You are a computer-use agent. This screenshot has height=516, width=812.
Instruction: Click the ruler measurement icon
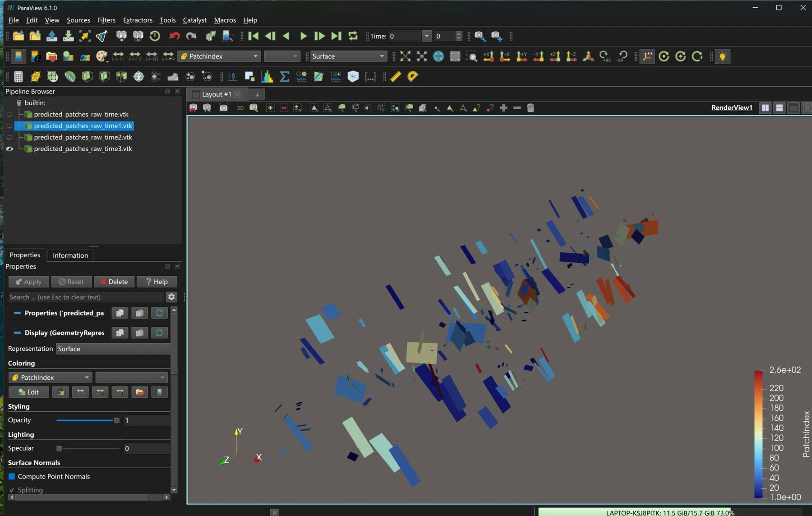point(396,77)
